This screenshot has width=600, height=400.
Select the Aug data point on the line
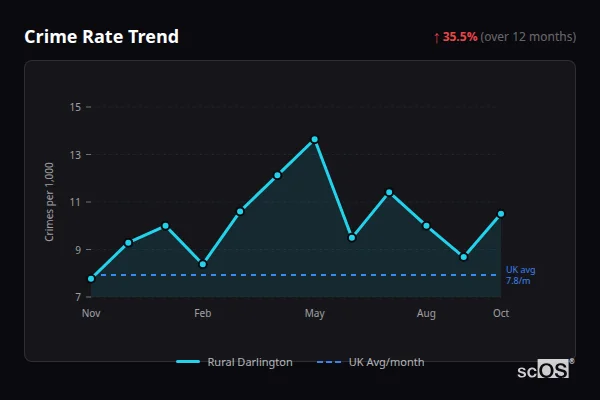coord(426,226)
